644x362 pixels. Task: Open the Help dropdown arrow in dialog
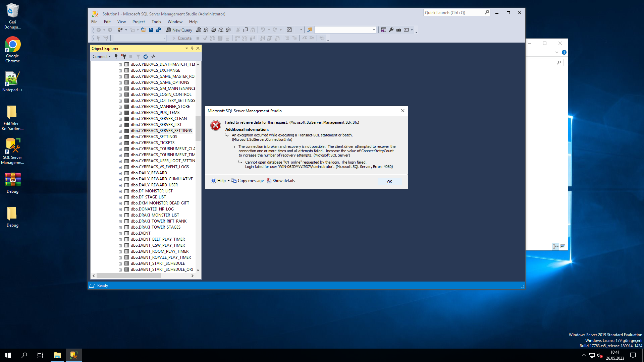(228, 181)
